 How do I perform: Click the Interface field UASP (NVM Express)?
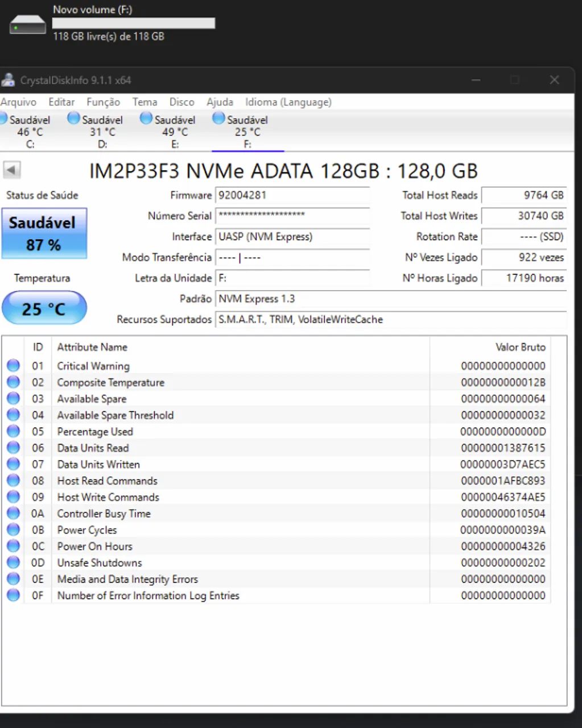[x=292, y=237]
